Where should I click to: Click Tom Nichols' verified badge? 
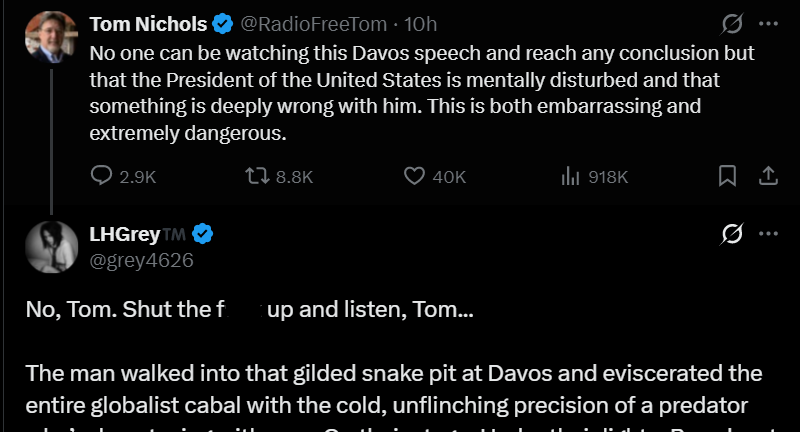click(x=225, y=23)
